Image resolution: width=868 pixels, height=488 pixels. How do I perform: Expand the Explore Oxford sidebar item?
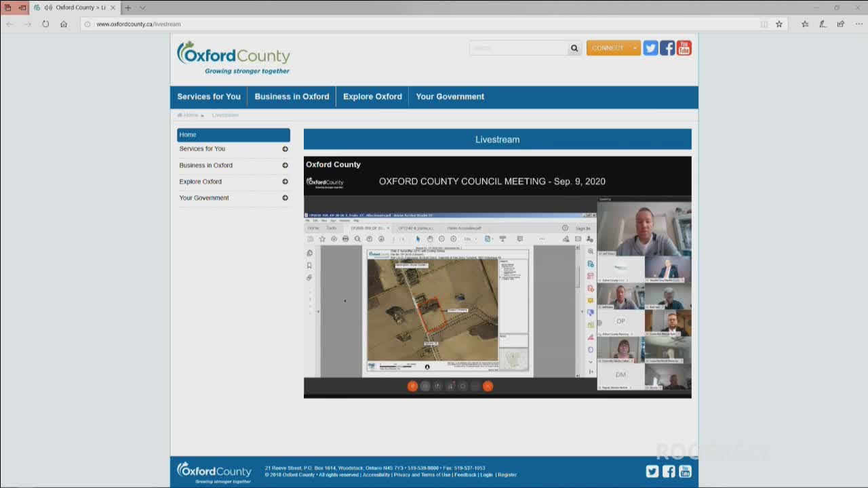pyautogui.click(x=285, y=182)
